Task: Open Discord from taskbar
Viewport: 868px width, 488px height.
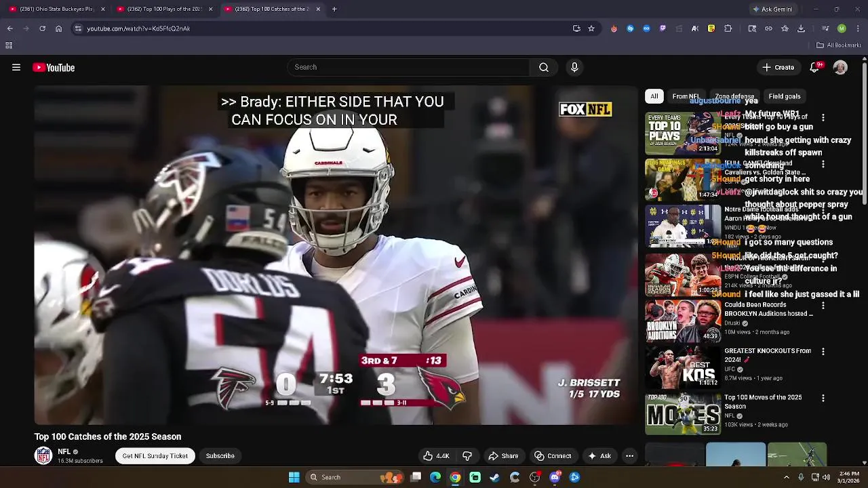Action: 555,477
